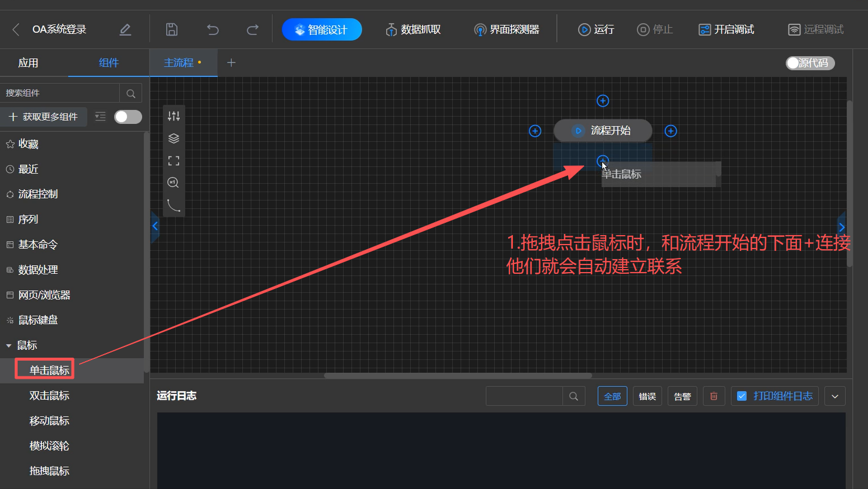Click the fit-to-screen frame icon
The width and height of the screenshot is (868, 489).
point(174,161)
